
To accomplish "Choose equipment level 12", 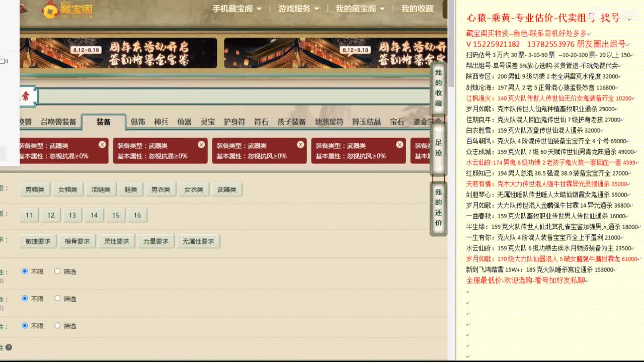I will click(51, 215).
